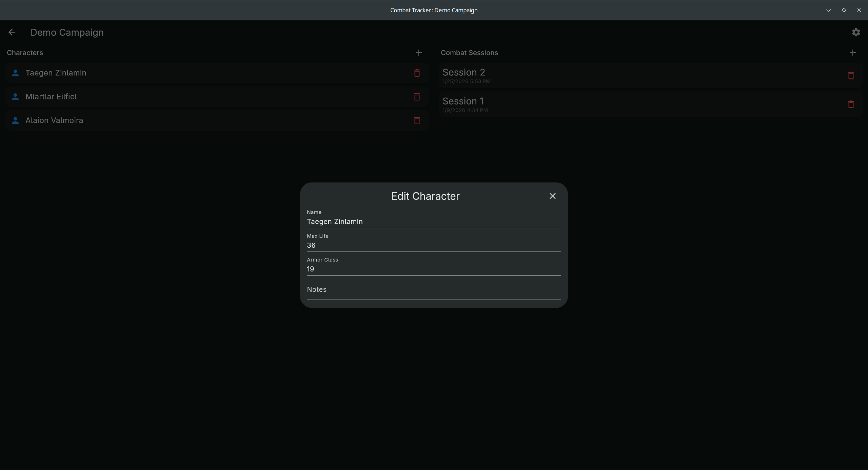The image size is (868, 470).
Task: Delete Alaion Valmoira using trash icon
Action: pos(417,120)
